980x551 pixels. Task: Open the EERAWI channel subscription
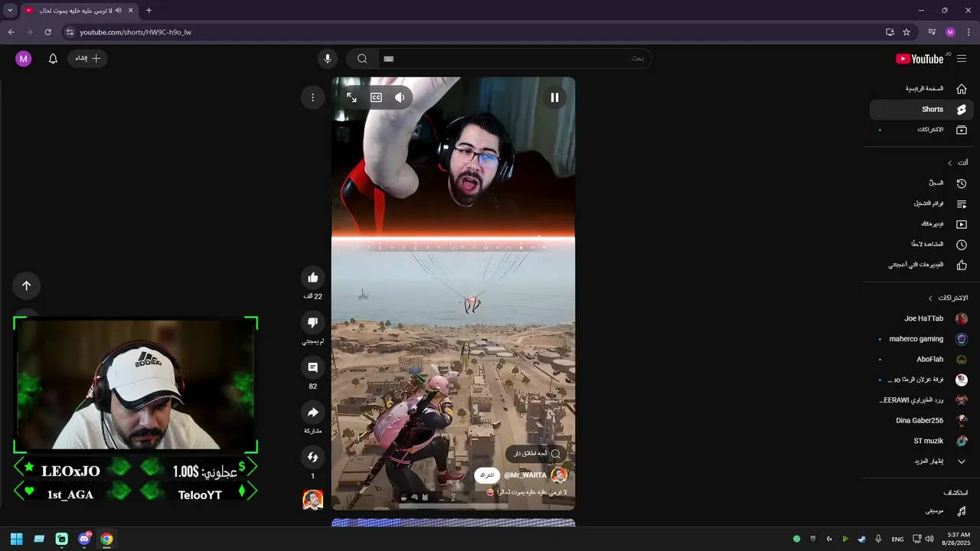[922, 400]
